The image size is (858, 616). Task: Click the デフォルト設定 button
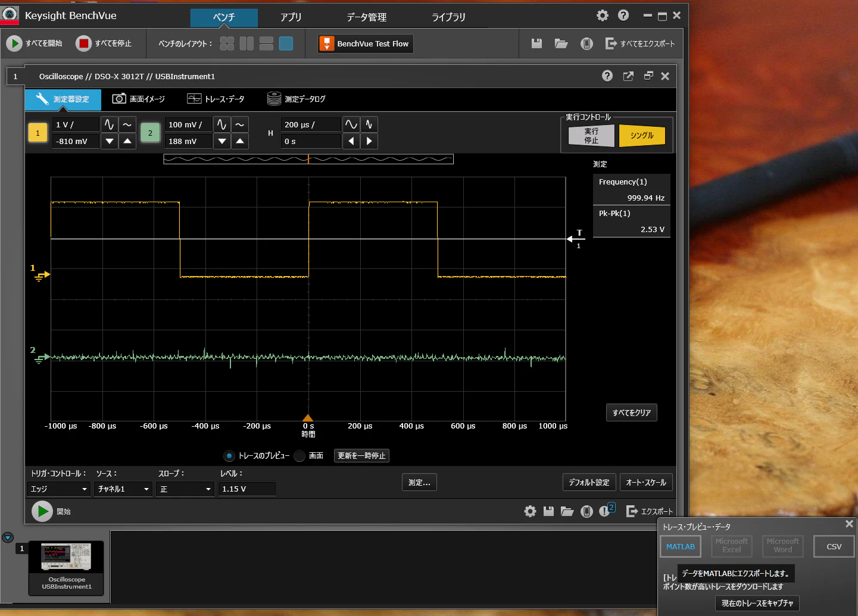pos(589,482)
